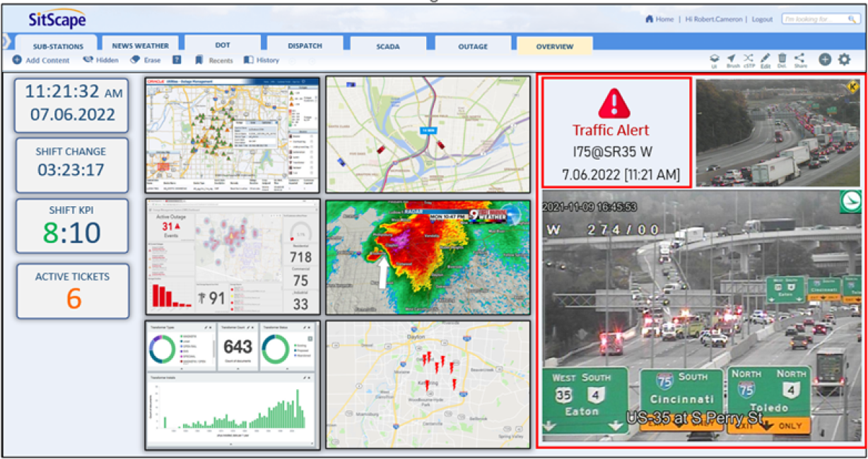Image resolution: width=868 pixels, height=459 pixels.
Task: Click the Logout link
Action: [x=761, y=19]
